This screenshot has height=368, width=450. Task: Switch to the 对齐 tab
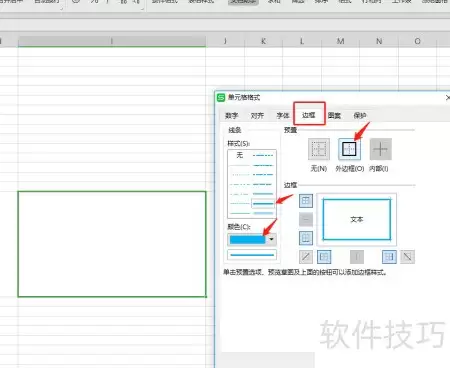(257, 115)
